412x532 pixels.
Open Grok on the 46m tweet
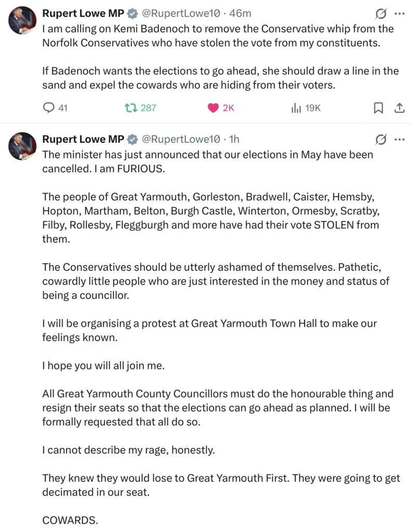pyautogui.click(x=381, y=14)
